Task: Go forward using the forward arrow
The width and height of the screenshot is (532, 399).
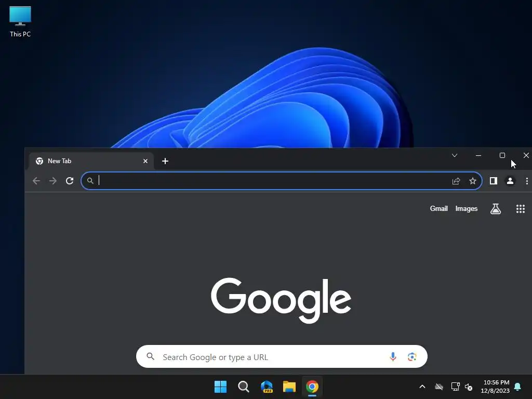Action: 53,181
